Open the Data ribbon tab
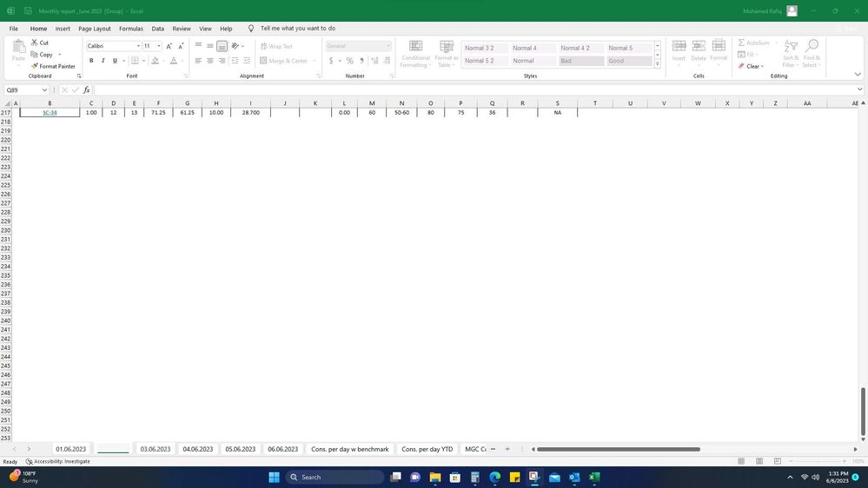868x488 pixels. (x=158, y=28)
